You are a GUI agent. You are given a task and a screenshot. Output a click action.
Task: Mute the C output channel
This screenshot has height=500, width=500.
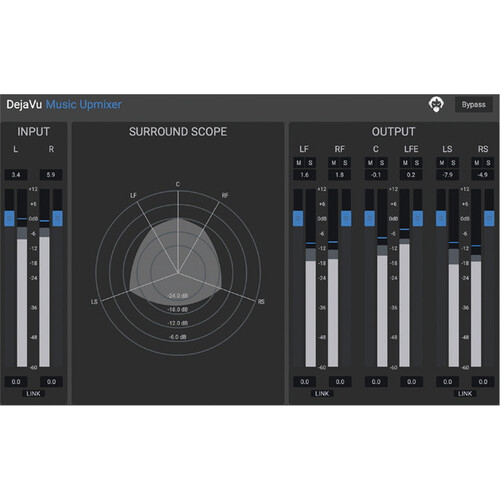click(370, 163)
